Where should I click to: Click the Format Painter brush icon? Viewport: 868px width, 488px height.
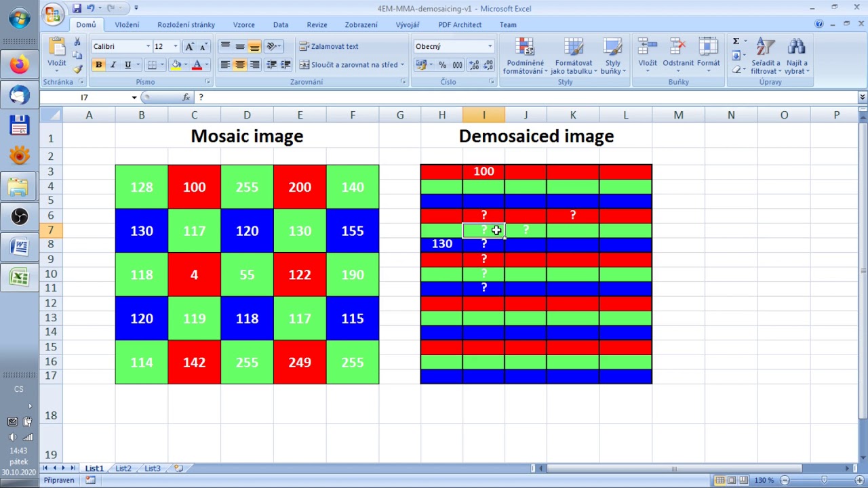pos(77,68)
